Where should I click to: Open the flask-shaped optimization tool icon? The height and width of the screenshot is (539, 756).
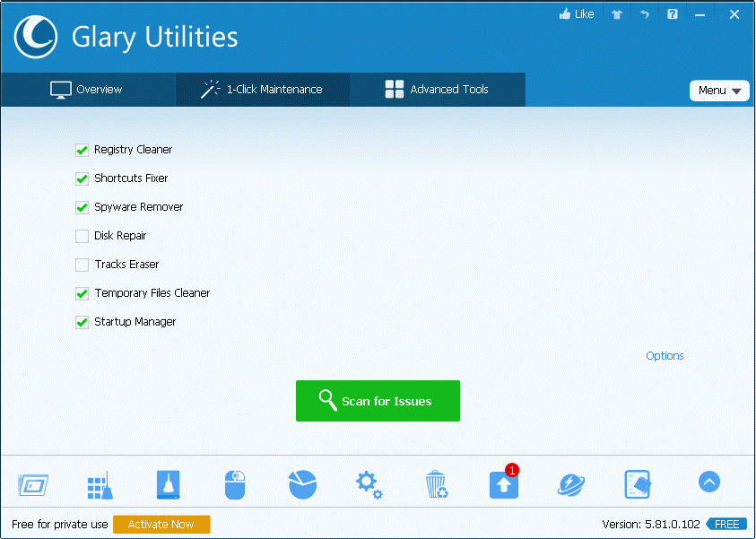[x=168, y=484]
